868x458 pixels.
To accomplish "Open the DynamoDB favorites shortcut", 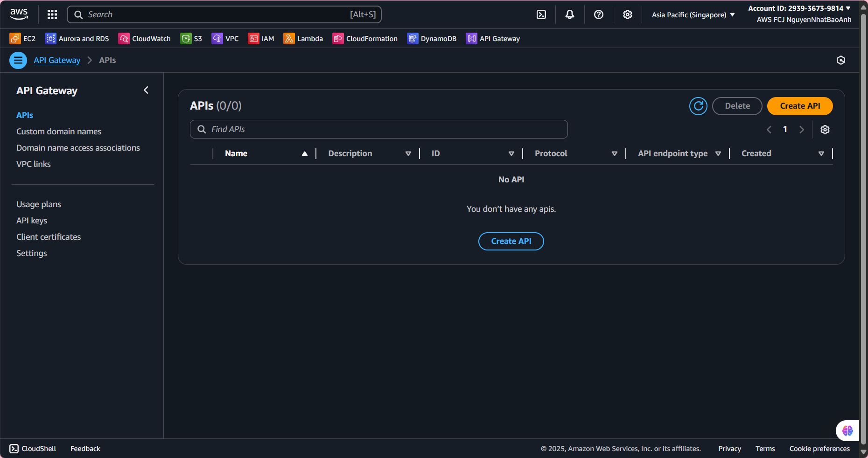I will pos(432,39).
